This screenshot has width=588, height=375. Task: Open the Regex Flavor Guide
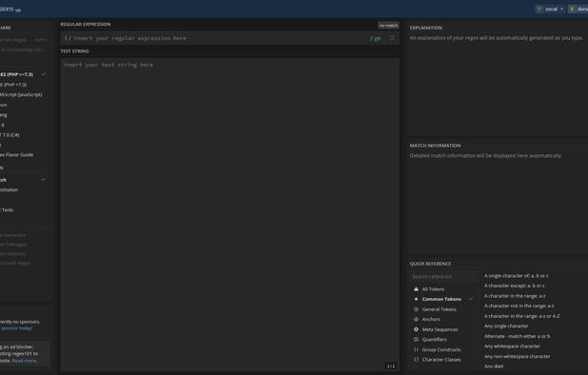[23, 155]
